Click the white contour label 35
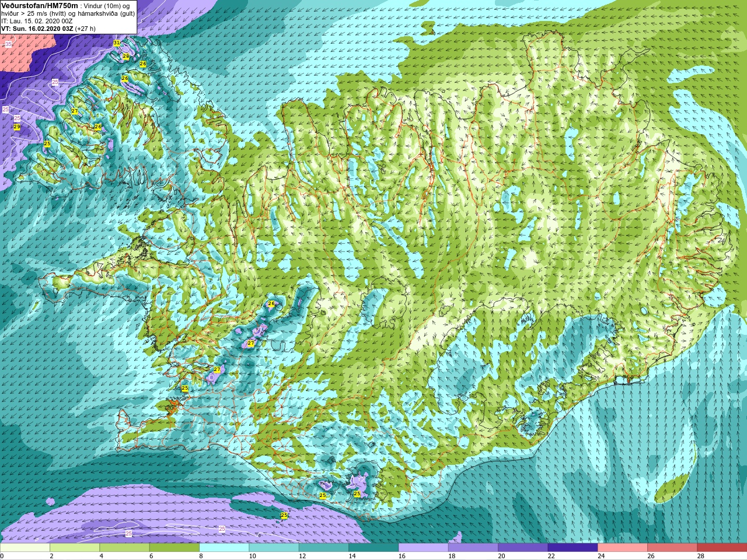The image size is (747, 560). coord(8,44)
